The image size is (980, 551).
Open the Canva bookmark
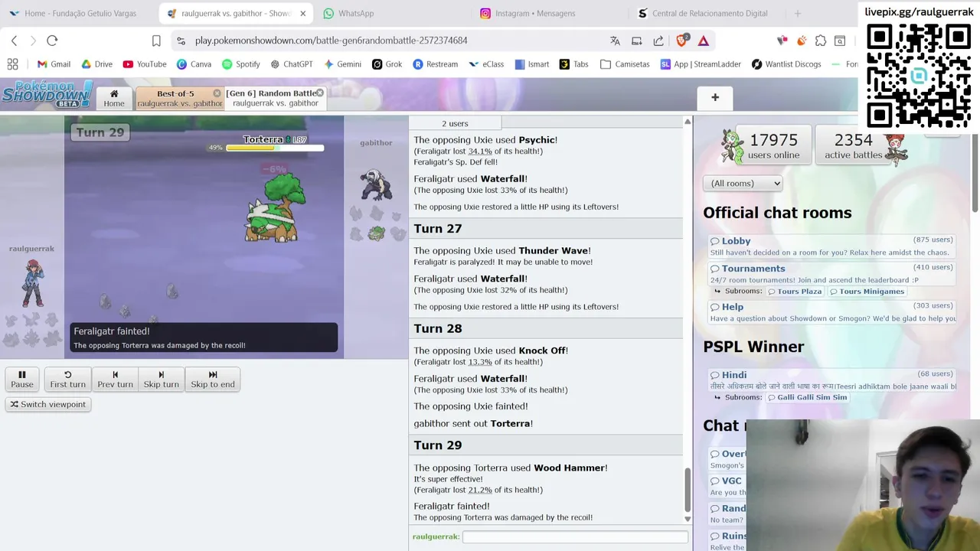pyautogui.click(x=194, y=64)
